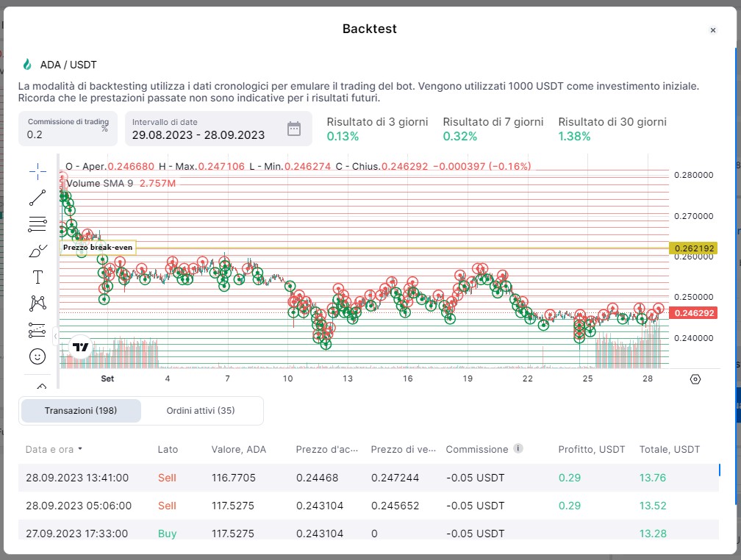
Task: Select the 28.09.2023 13:41:00 transaction date
Action: tap(77, 478)
